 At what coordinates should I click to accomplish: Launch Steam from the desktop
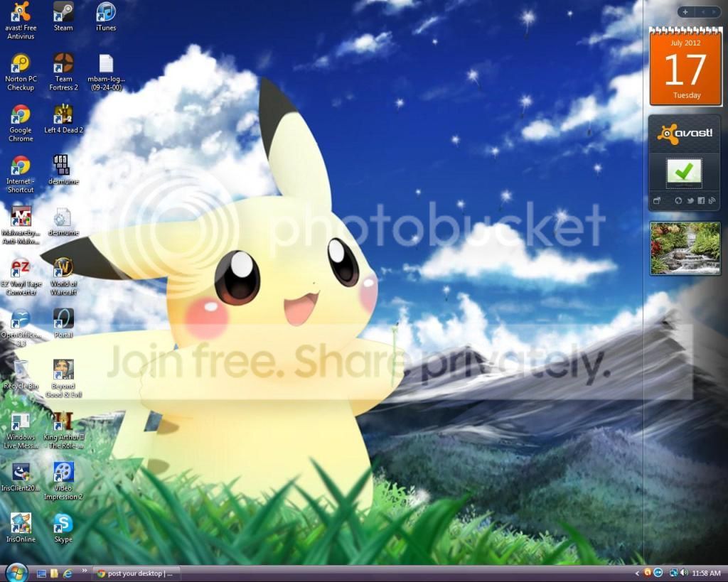click(63, 16)
